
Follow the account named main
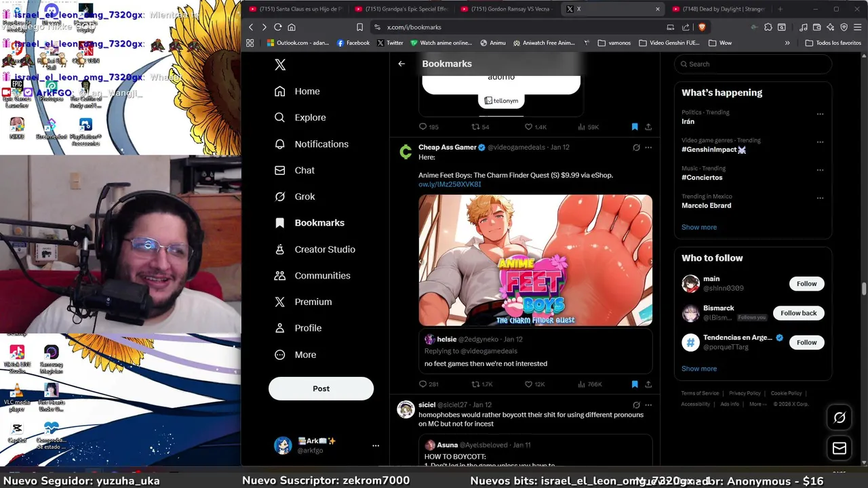tap(806, 284)
